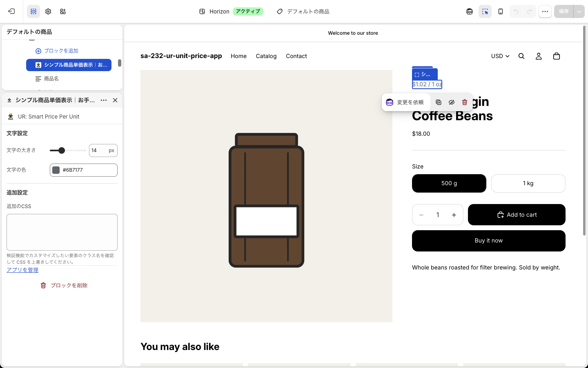Click the You may also like heading
This screenshot has height=368, width=588.
click(180, 347)
